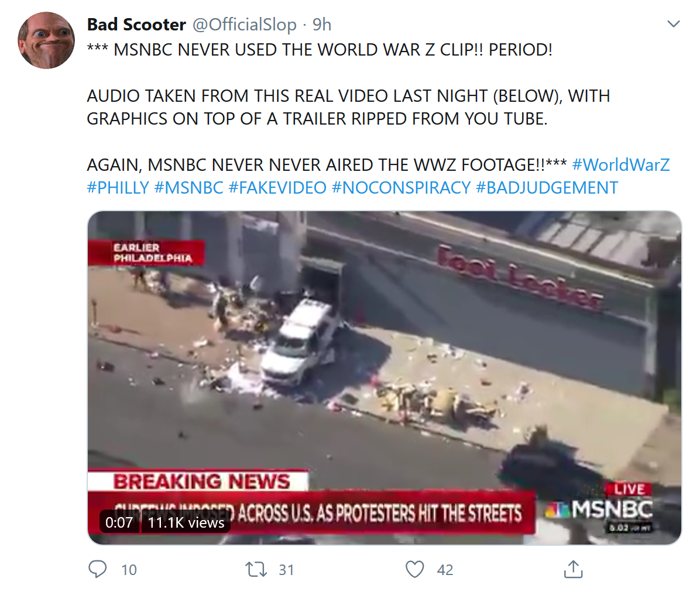View the 42 likes count
The image size is (700, 592).
[x=445, y=570]
